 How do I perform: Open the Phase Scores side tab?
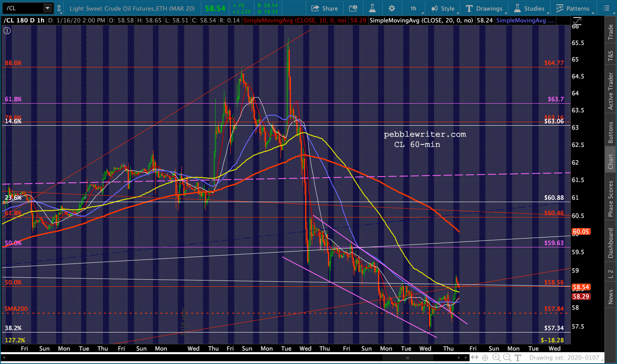click(x=611, y=199)
